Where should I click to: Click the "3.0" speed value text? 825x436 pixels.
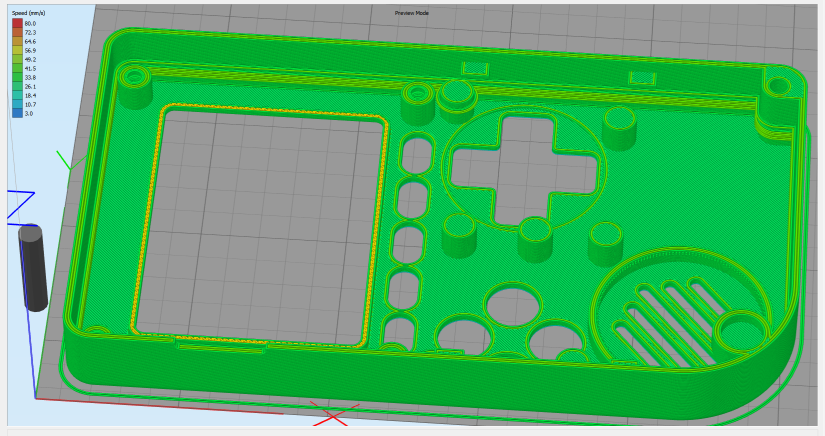(x=28, y=114)
